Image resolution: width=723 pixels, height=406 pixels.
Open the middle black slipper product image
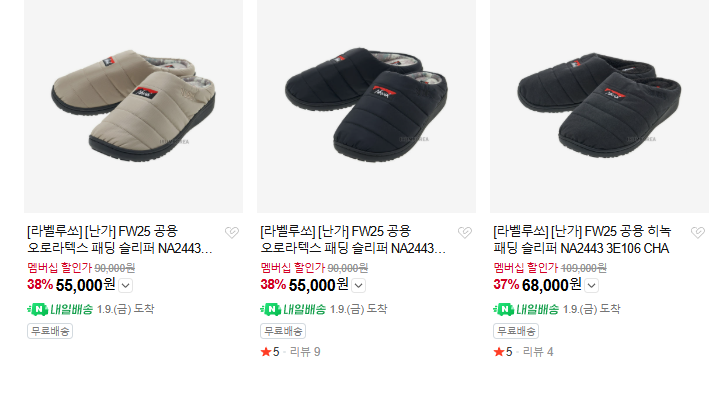367,106
